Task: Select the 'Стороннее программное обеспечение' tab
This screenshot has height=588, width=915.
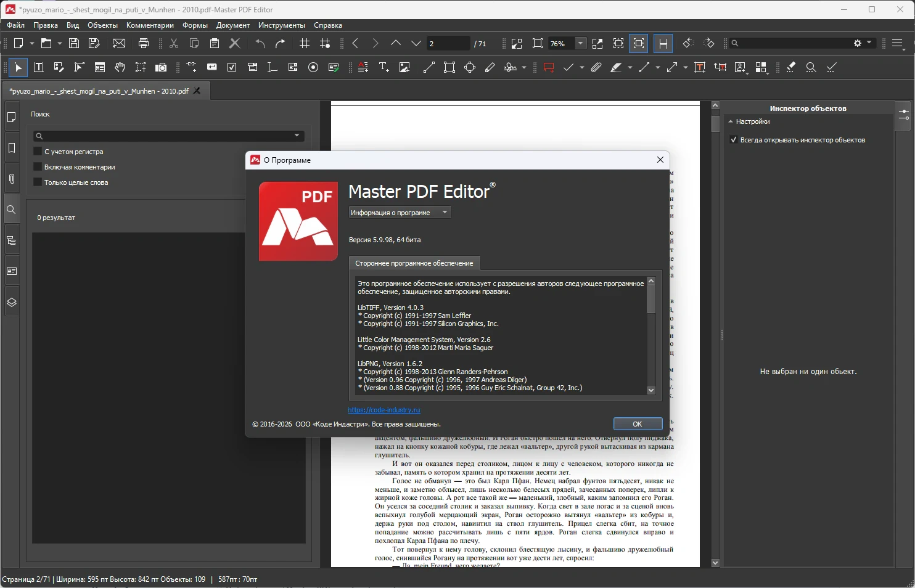Action: [x=414, y=263]
